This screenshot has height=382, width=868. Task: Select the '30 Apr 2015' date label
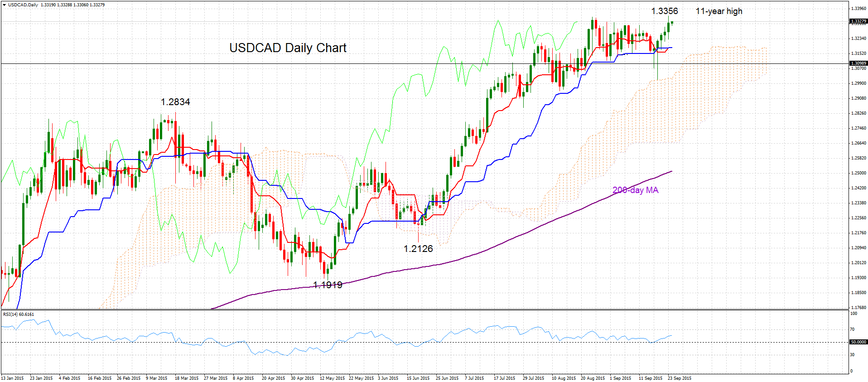(303, 378)
